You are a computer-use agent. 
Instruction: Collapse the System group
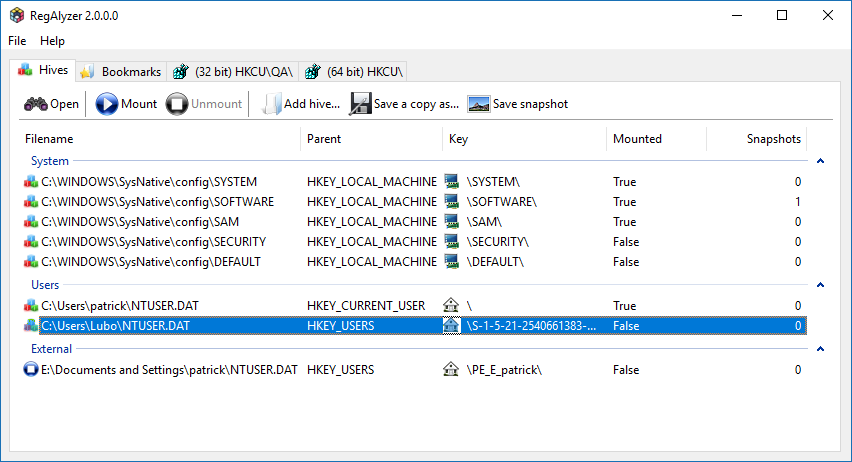click(x=820, y=161)
